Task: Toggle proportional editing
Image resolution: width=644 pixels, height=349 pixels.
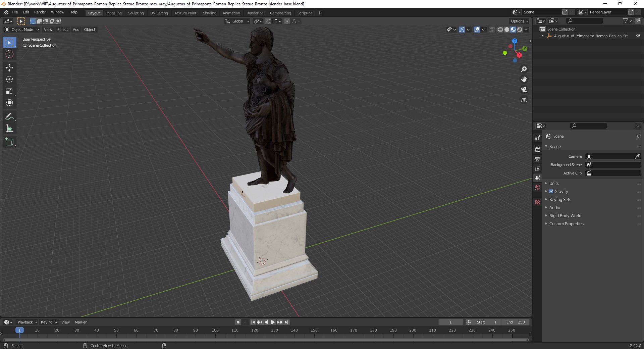Action: coord(287,21)
